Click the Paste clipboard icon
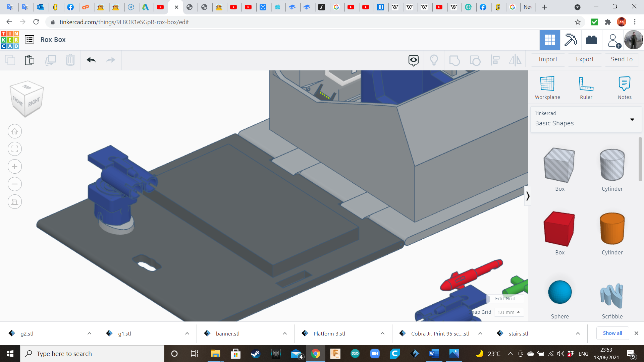 (30, 60)
